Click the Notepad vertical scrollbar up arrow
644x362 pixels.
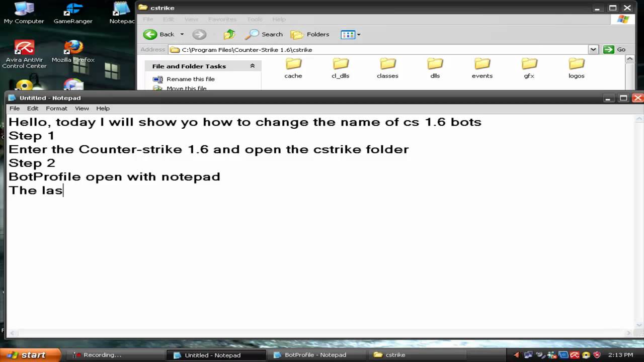(x=639, y=119)
